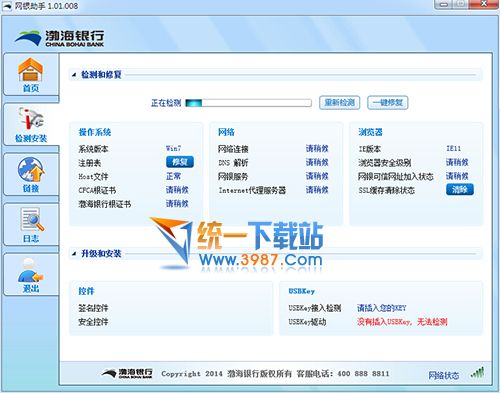Click the detection progress bar

(248, 103)
